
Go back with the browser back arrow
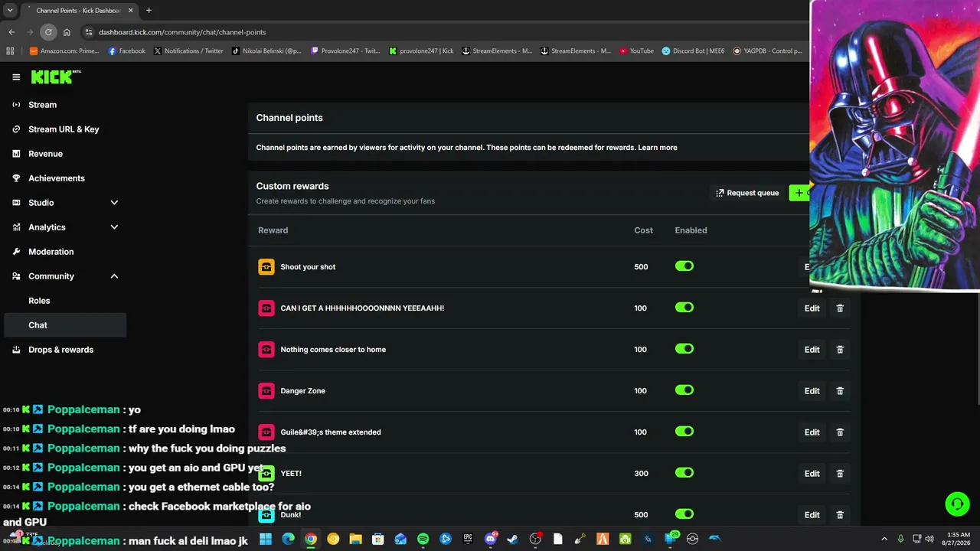click(x=11, y=32)
